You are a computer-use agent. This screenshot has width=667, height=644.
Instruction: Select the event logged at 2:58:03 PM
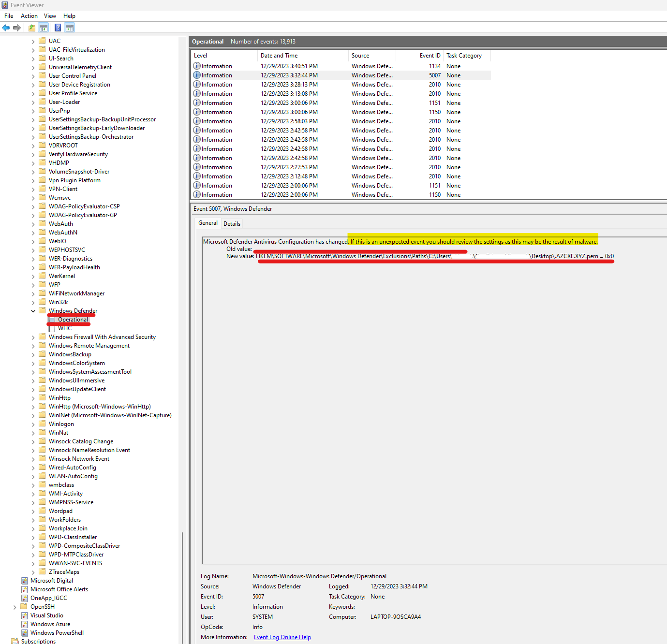(341, 121)
